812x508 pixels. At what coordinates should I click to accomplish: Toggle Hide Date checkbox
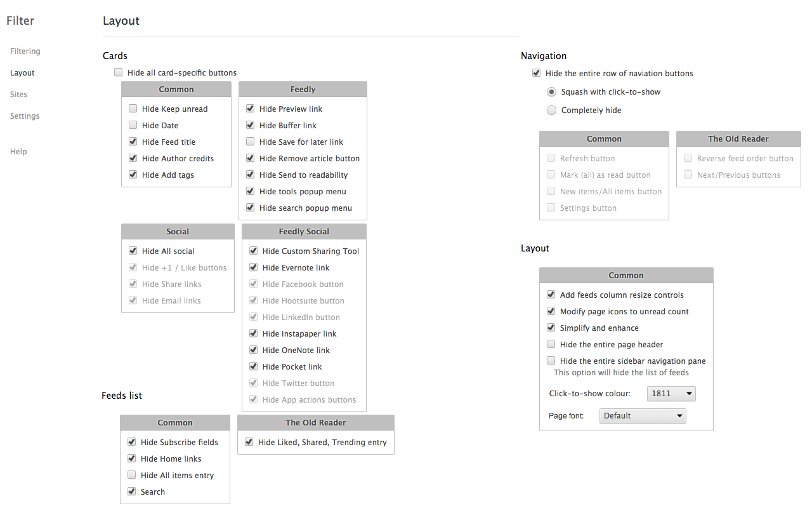click(x=133, y=125)
